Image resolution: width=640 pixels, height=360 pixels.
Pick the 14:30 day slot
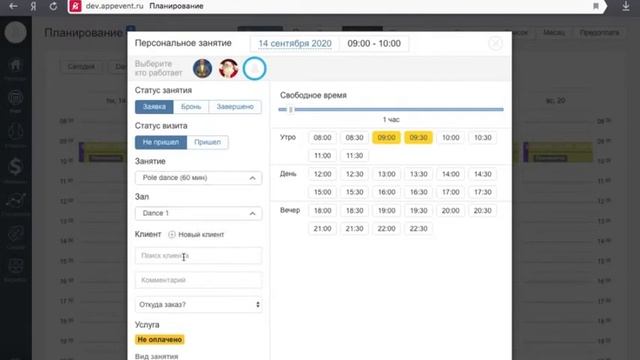pos(482,174)
